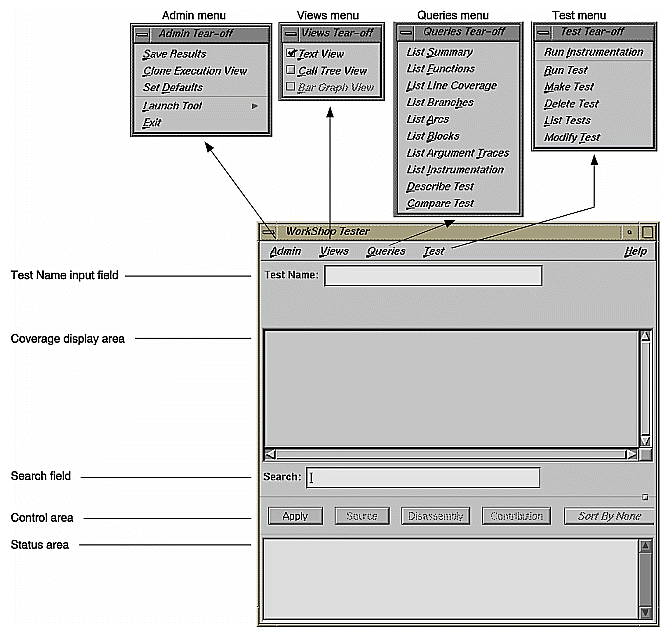Open the Queries menu in menu bar
Viewport: 670px width, 638px height.
click(385, 251)
